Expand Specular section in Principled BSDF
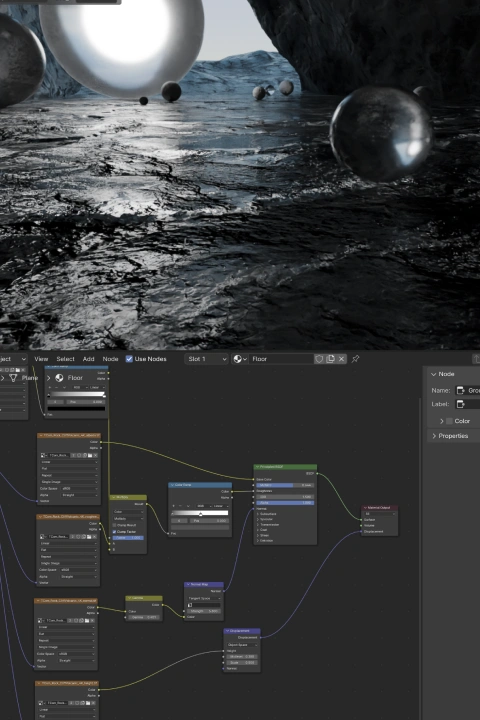 (x=258, y=519)
